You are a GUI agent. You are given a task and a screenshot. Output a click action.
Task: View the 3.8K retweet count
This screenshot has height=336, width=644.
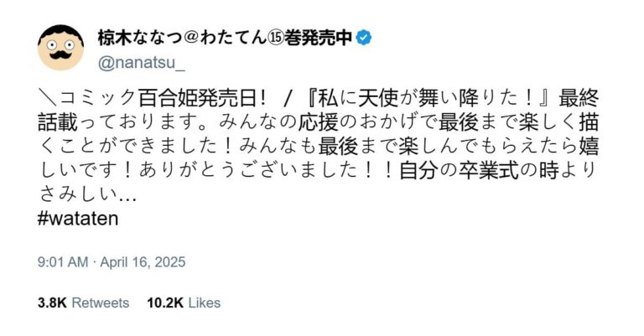(x=52, y=302)
